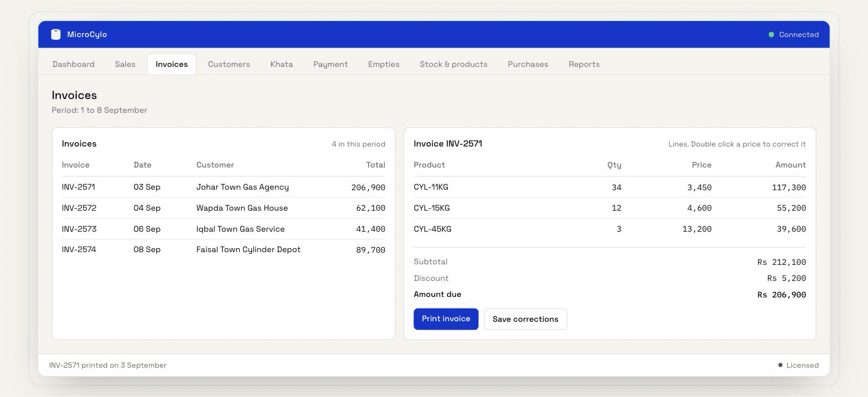Click the 'INV-2571 printed on 3 September' status
This screenshot has width=868, height=397.
[108, 365]
